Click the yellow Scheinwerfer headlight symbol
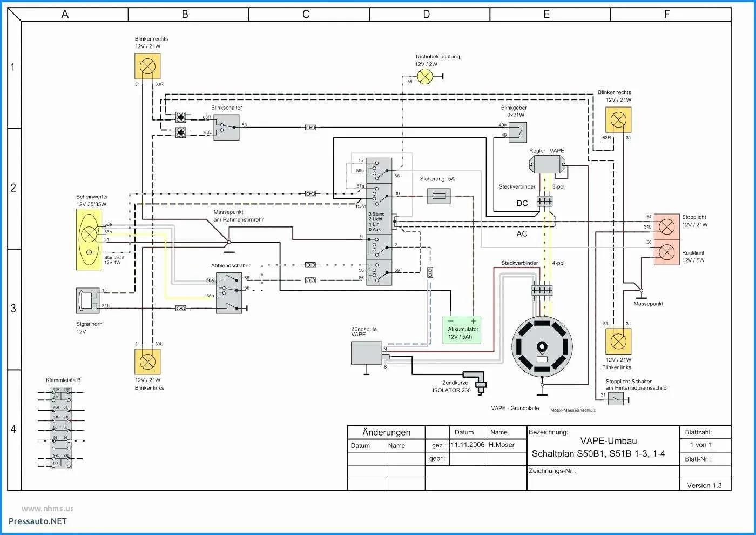The image size is (756, 535). [89, 239]
